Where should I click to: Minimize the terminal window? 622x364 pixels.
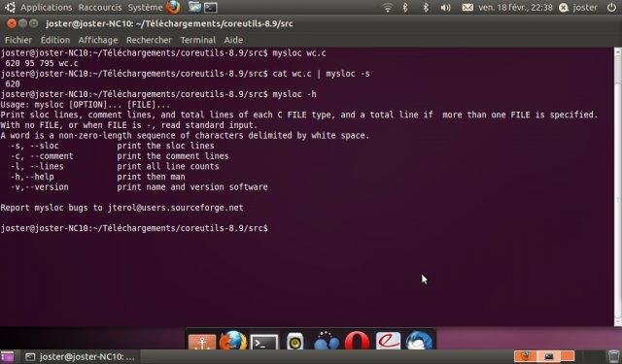pos(23,23)
